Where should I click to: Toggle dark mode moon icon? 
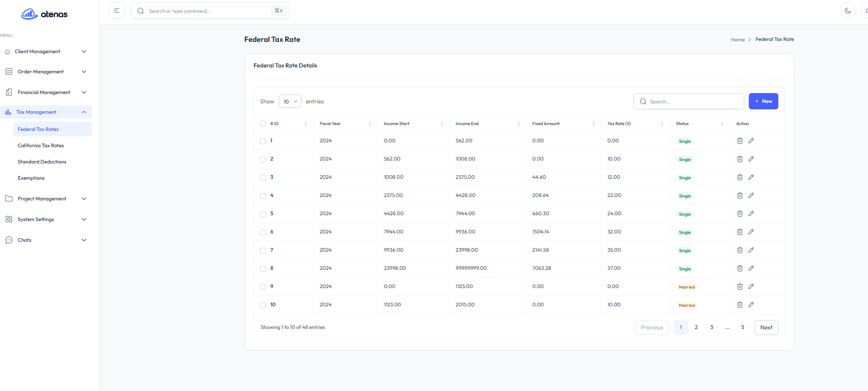(847, 11)
